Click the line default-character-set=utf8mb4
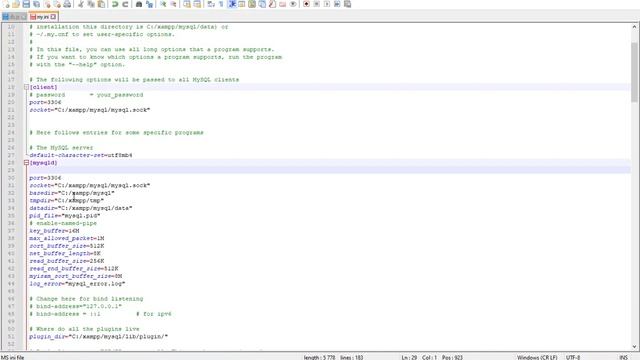Image resolution: width=640 pixels, height=360 pixels. point(81,156)
